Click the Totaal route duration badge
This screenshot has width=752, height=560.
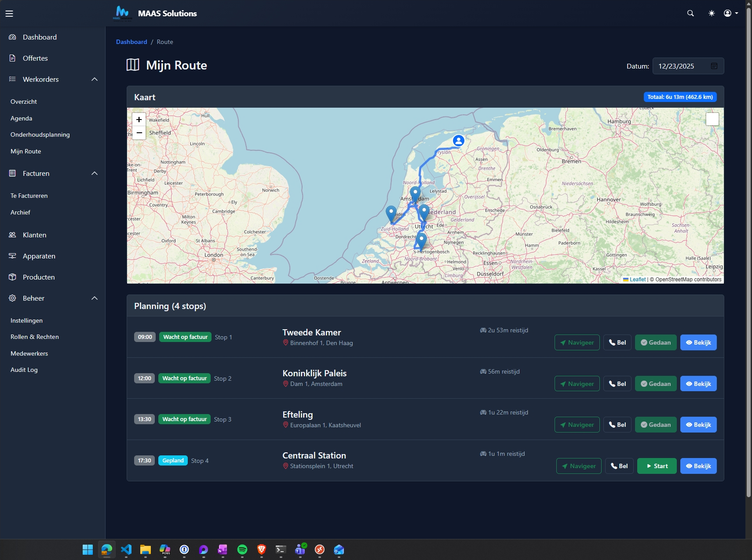tap(679, 96)
